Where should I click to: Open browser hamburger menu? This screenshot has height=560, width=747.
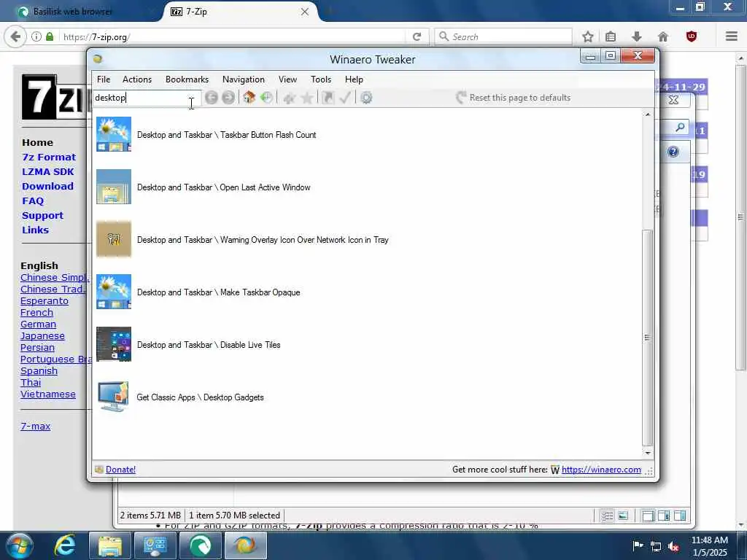(732, 36)
